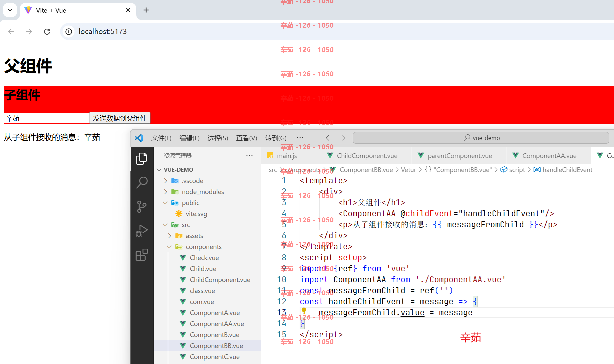The height and width of the screenshot is (364, 614).
Task: Click the 发送数据到父组件 button
Action: click(120, 118)
